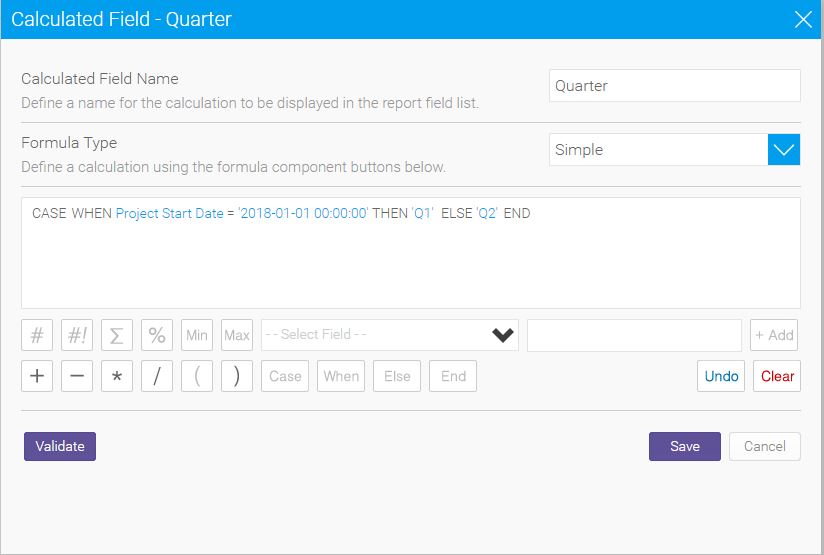This screenshot has height=555, width=824.
Task: Click the 'Q1' value in the formula
Action: [423, 213]
